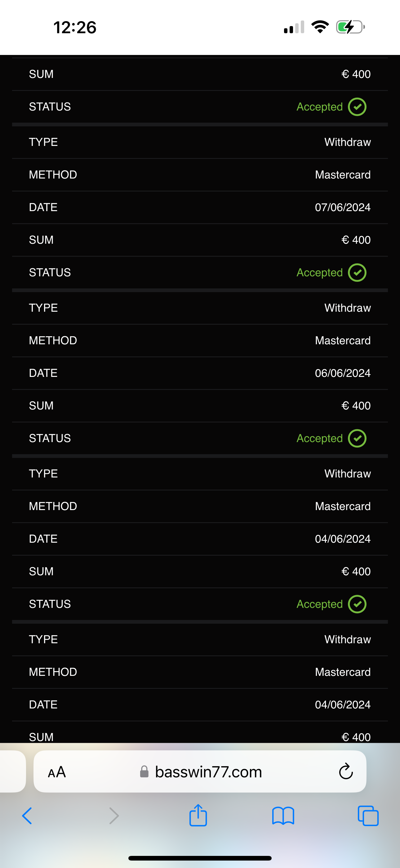
Task: Tap the Wi-Fi status icon
Action: [320, 27]
